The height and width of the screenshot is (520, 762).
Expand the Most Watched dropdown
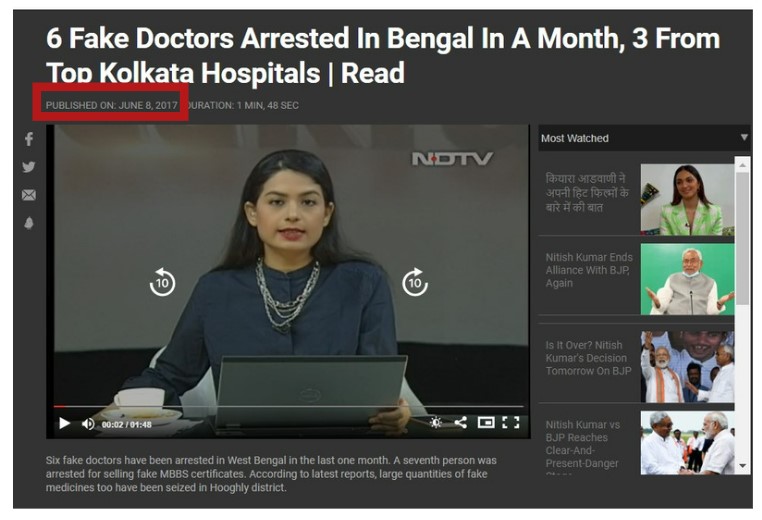tap(744, 138)
